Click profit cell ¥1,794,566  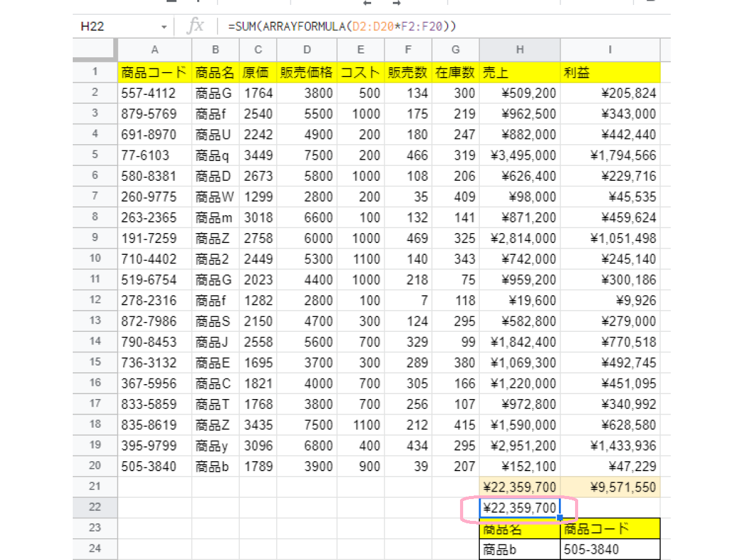[x=610, y=155]
